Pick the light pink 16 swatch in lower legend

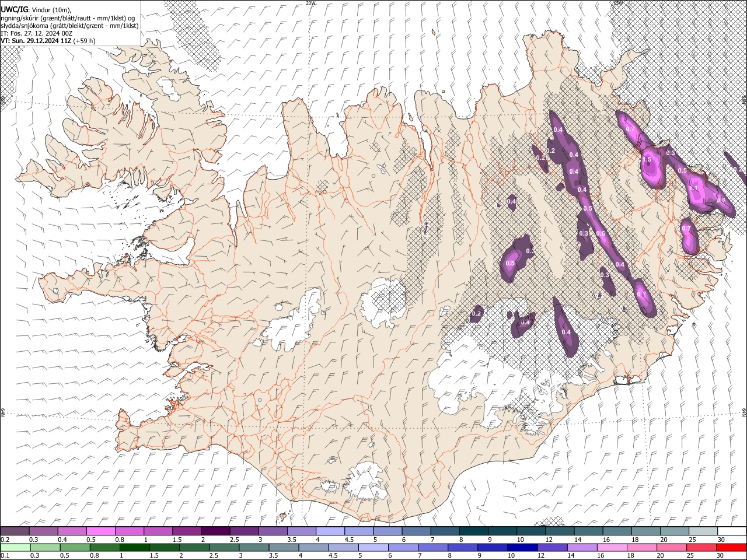tap(613, 548)
